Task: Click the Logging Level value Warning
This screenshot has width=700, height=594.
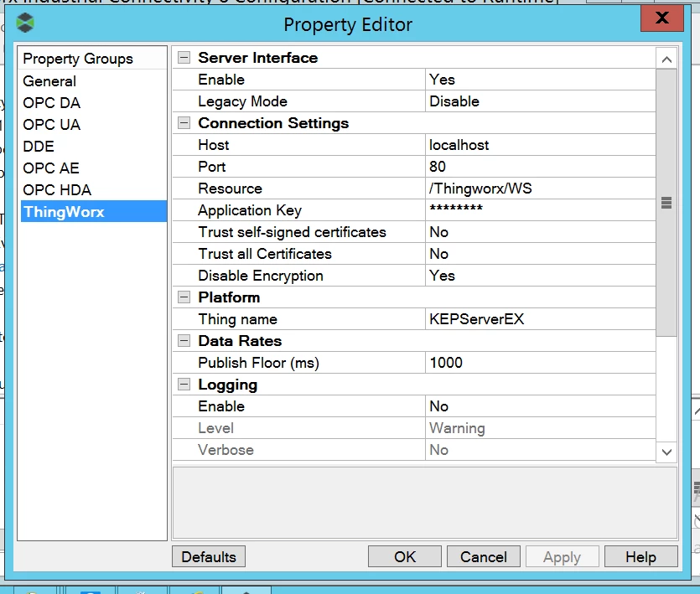Action: click(x=540, y=428)
